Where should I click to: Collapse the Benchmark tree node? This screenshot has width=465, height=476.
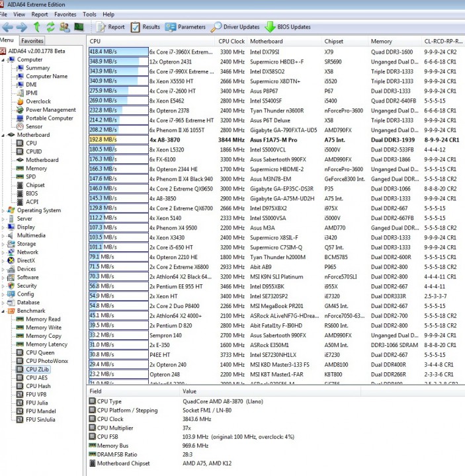click(x=3, y=311)
